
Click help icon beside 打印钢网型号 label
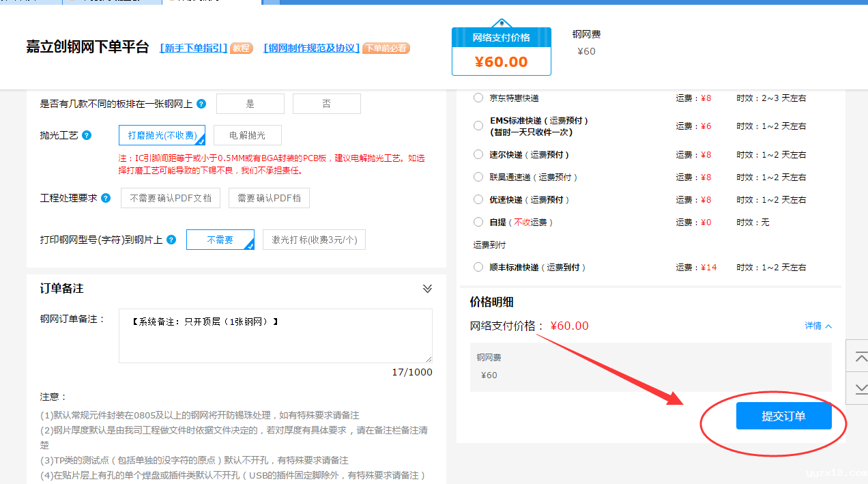tap(171, 240)
